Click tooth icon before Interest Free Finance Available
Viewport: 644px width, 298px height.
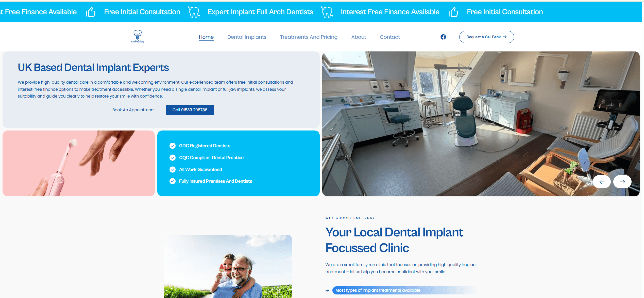(327, 12)
